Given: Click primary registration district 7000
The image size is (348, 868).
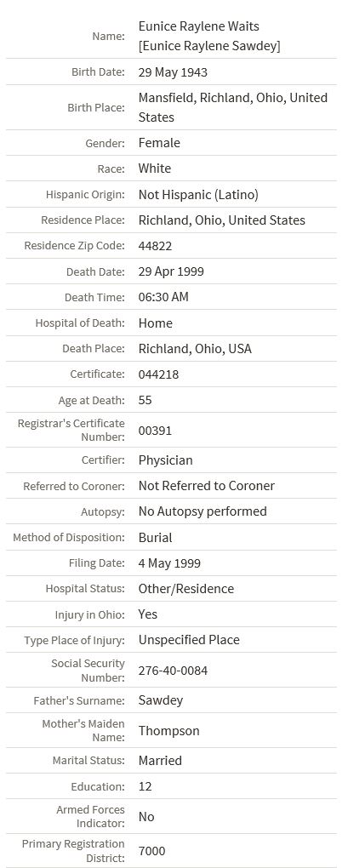Looking at the screenshot, I should pos(151,851).
